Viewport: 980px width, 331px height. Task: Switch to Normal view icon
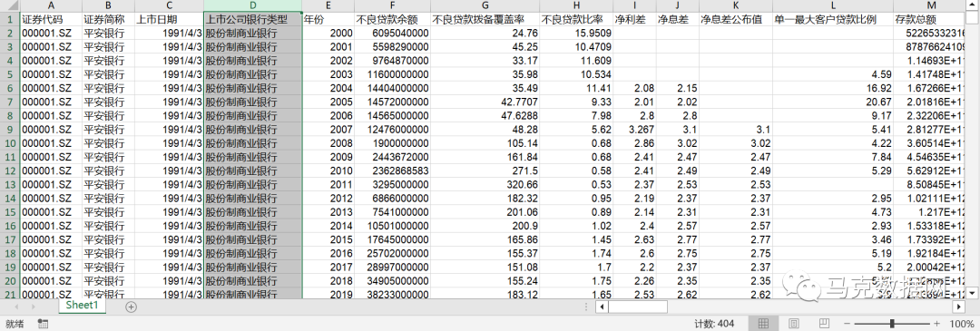[763, 324]
